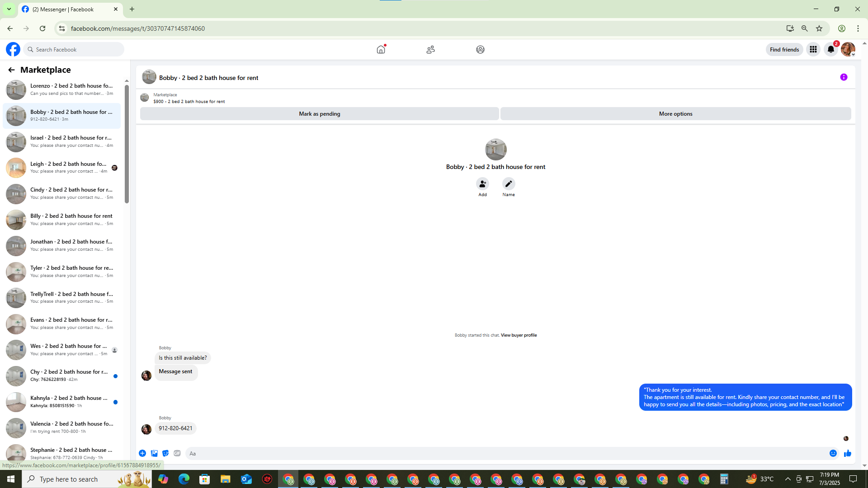This screenshot has width=868, height=488.
Task: Click the Add people icon
Action: click(482, 184)
